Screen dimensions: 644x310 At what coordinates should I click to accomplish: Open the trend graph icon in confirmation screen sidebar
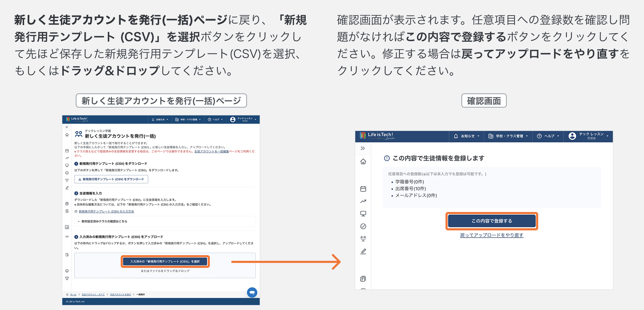point(363,201)
